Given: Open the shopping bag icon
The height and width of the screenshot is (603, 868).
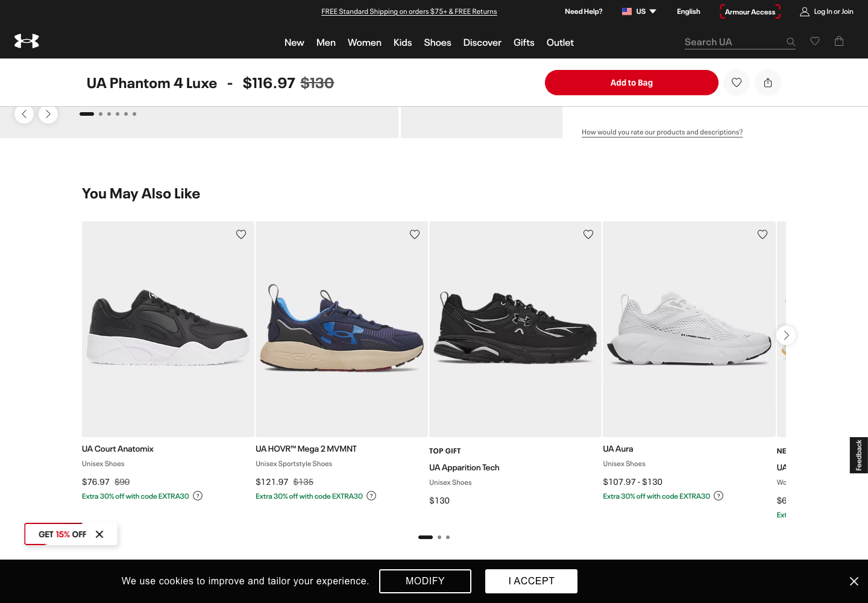Looking at the screenshot, I should point(839,41).
